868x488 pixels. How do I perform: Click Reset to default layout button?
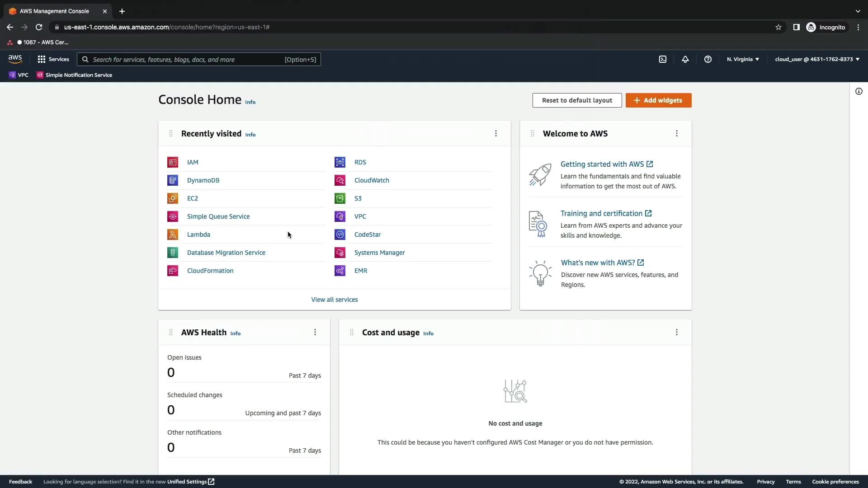coord(577,100)
